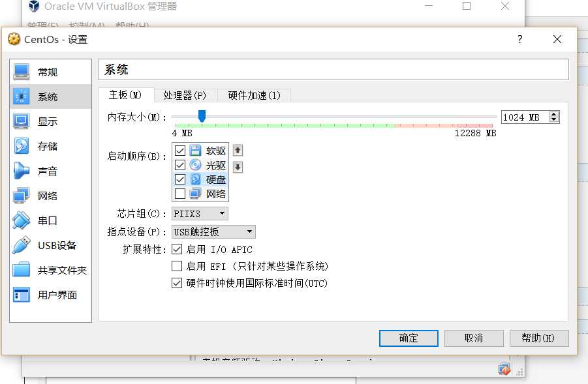Click the 12288 MB maximum memory label
The height and width of the screenshot is (384, 588).
click(x=475, y=133)
